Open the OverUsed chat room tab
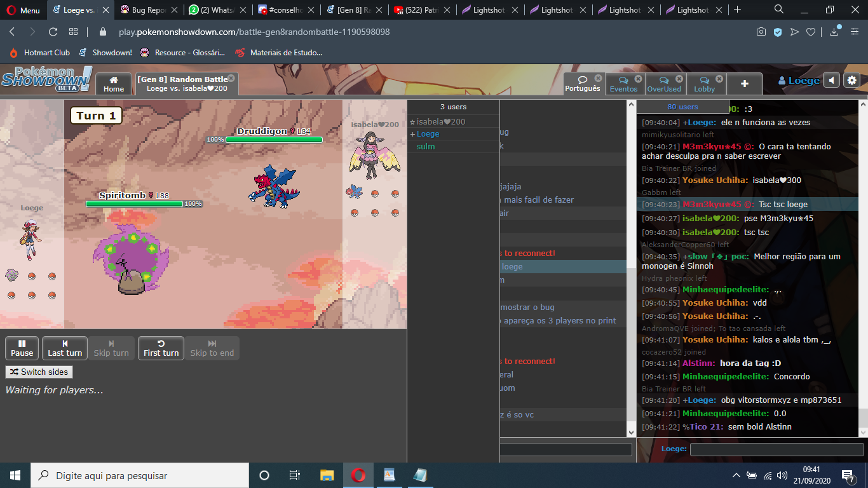This screenshot has width=868, height=488. pyautogui.click(x=664, y=84)
